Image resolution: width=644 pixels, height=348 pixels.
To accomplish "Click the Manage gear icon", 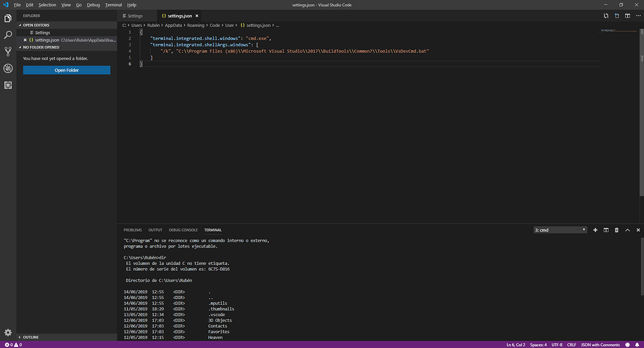I will pyautogui.click(x=8, y=332).
